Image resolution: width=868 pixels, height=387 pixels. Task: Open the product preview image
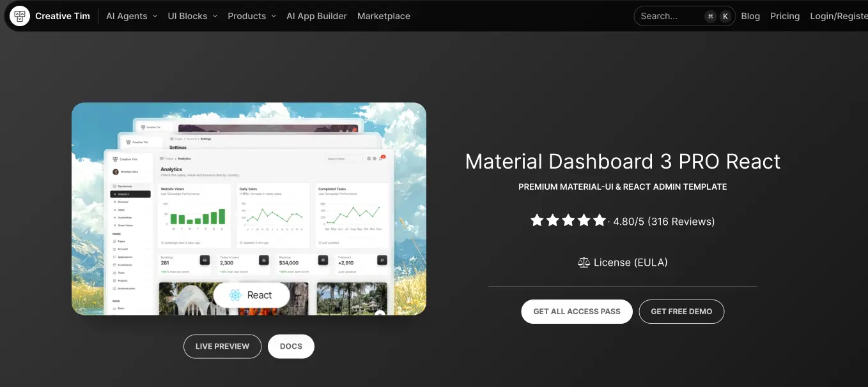click(249, 209)
